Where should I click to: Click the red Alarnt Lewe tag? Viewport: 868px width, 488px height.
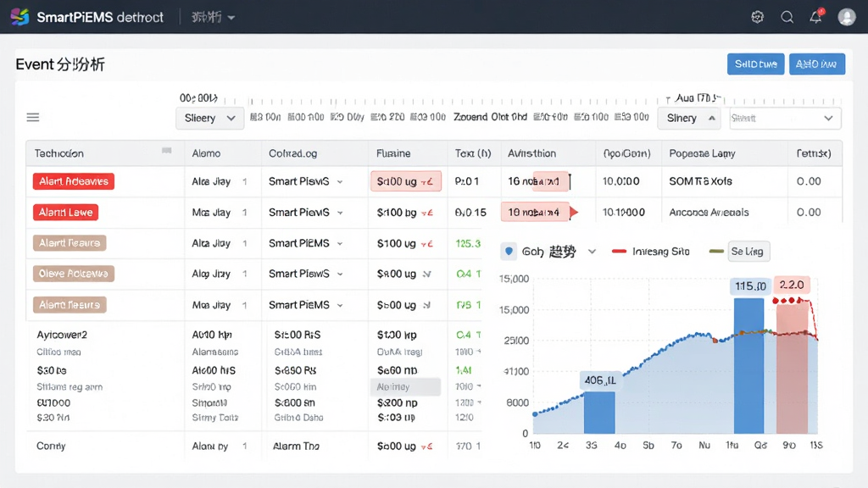coord(65,213)
